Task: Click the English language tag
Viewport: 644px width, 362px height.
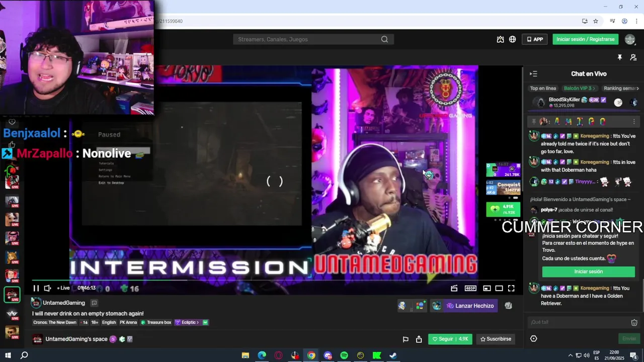Action: point(109,322)
